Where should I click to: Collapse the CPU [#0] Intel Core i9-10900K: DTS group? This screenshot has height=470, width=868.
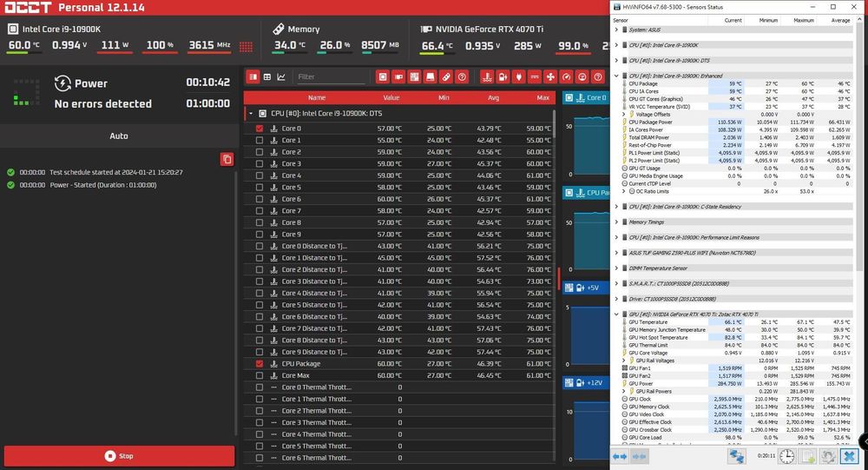pos(251,113)
